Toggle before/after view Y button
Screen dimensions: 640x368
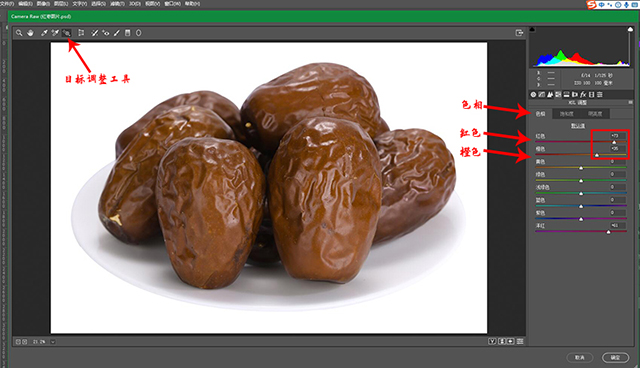coord(492,341)
